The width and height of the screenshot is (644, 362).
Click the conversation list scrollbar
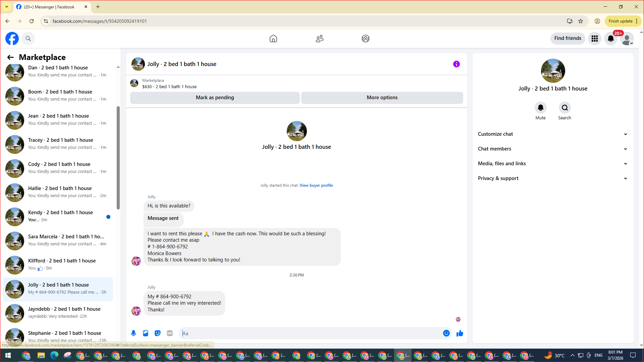tap(118, 158)
